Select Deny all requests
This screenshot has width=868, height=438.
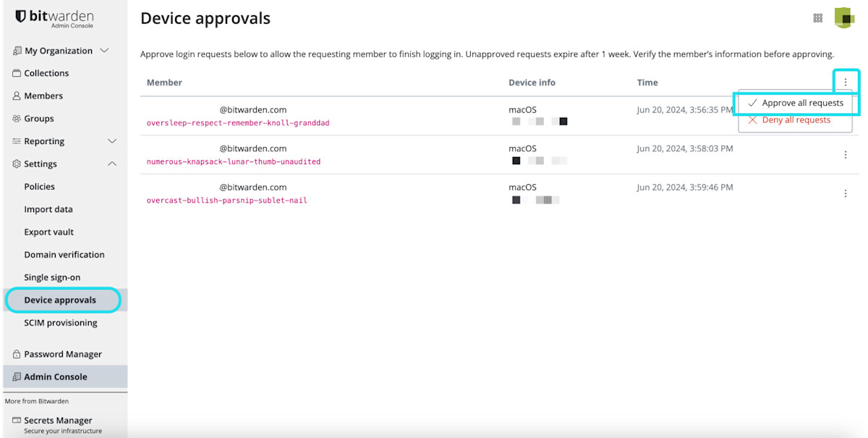796,120
